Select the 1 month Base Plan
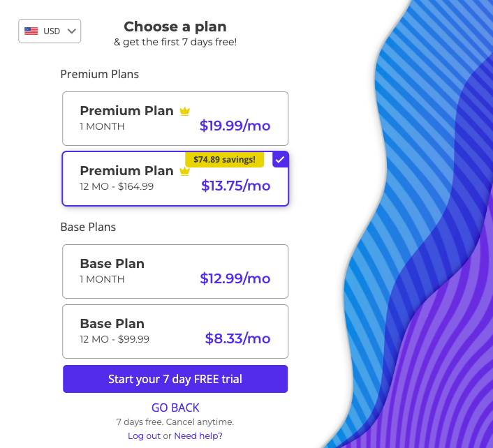This screenshot has width=493, height=448. 175,271
